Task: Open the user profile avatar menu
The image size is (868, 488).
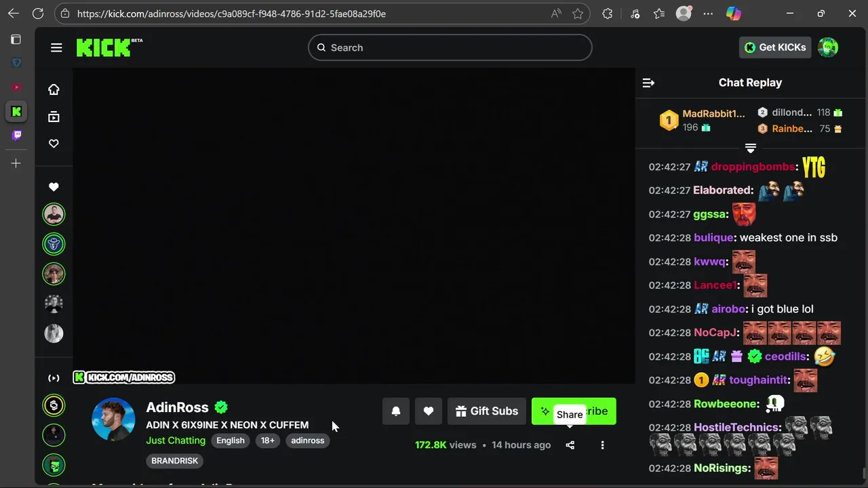Action: click(828, 47)
